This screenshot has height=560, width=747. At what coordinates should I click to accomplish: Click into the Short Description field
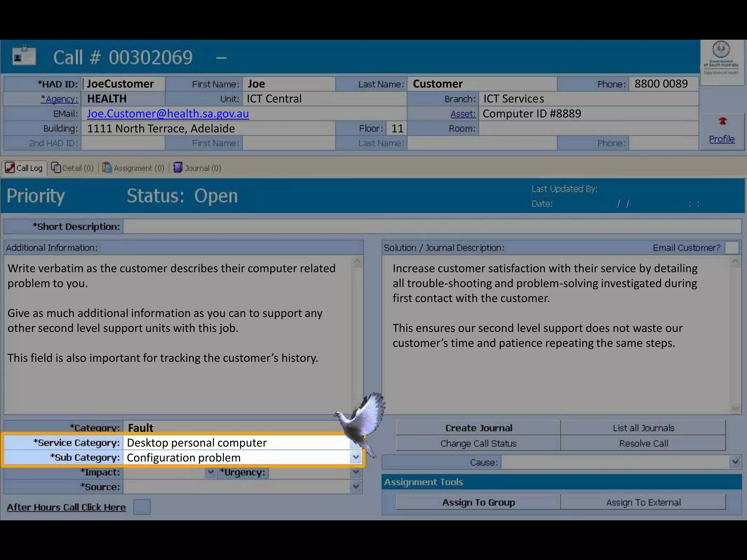pos(432,226)
